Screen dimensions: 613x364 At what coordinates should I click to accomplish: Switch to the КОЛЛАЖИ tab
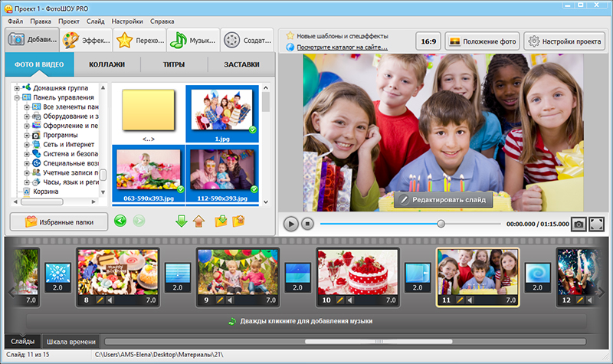[x=107, y=64]
